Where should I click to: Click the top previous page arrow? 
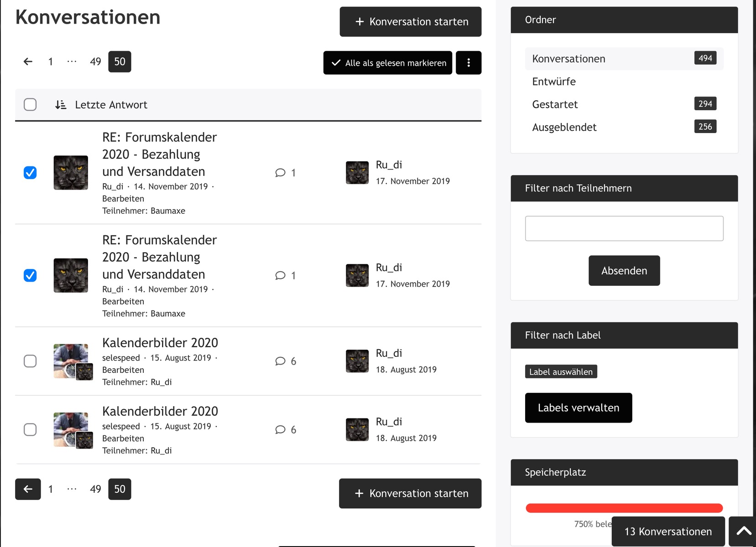[x=28, y=62]
